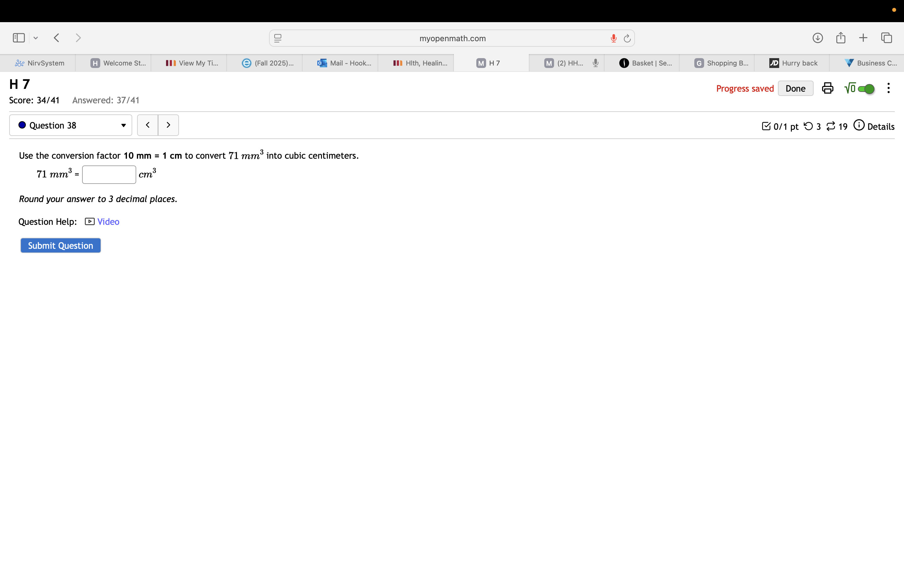Go to next question with right arrow

pyautogui.click(x=168, y=125)
